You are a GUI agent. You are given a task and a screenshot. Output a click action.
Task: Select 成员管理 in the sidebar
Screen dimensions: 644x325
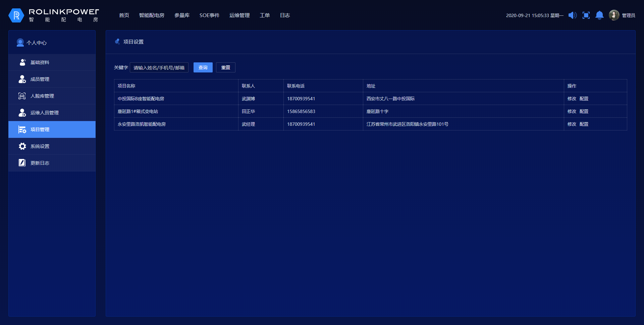(52, 79)
